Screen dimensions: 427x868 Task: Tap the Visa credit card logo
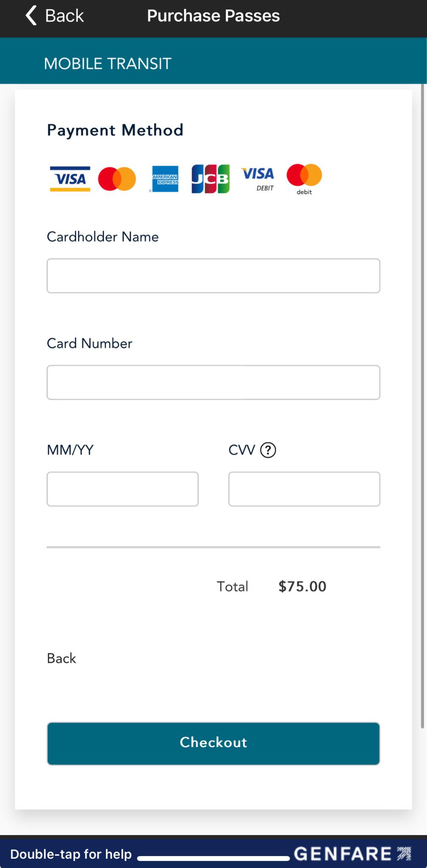pos(70,179)
